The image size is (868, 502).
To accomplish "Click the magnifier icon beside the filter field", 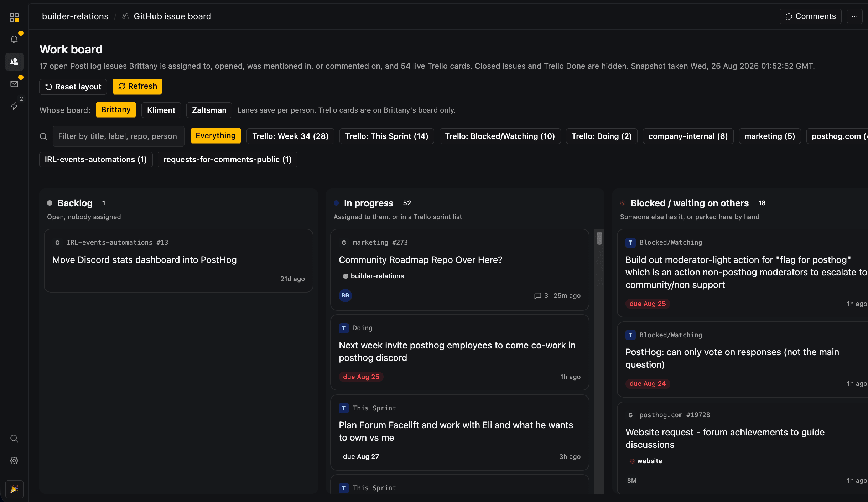I will click(43, 136).
